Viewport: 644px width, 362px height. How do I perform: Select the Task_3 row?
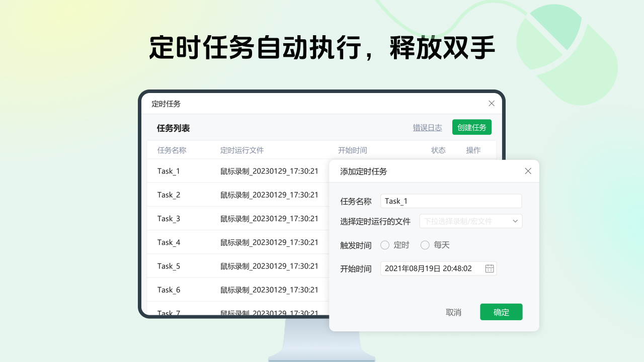point(169,218)
